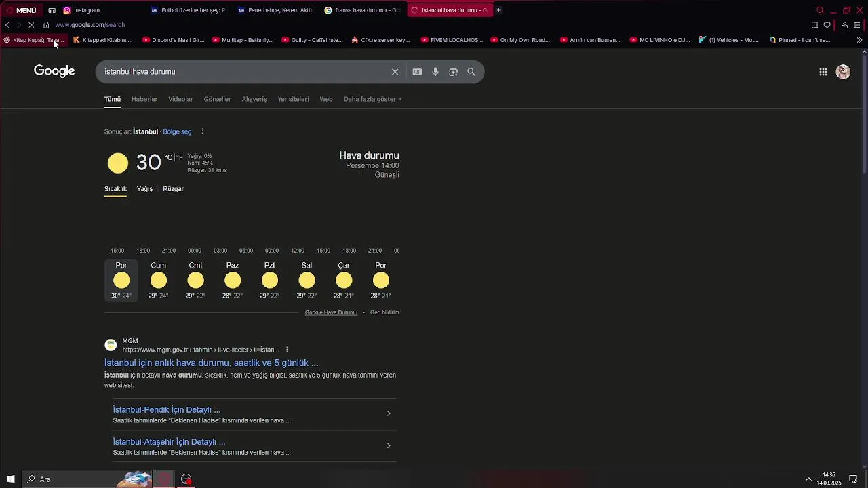Screen dimensions: 868x488
Task: Open the On My Own Road bookmark
Action: tap(520, 40)
